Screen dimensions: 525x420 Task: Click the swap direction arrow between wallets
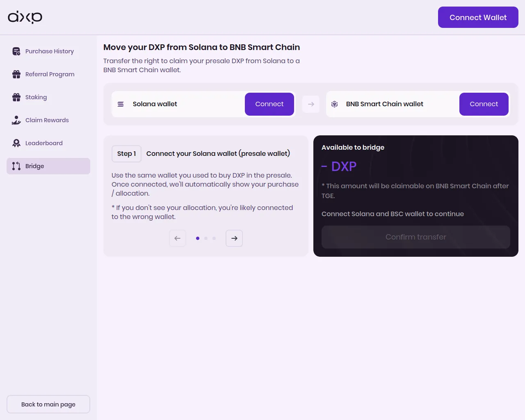coord(311,104)
